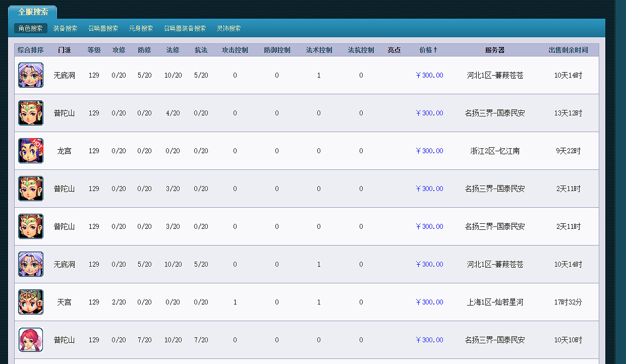Image resolution: width=626 pixels, height=364 pixels.
Task: Switch to the 装备搜索 tab
Action: tap(65, 29)
